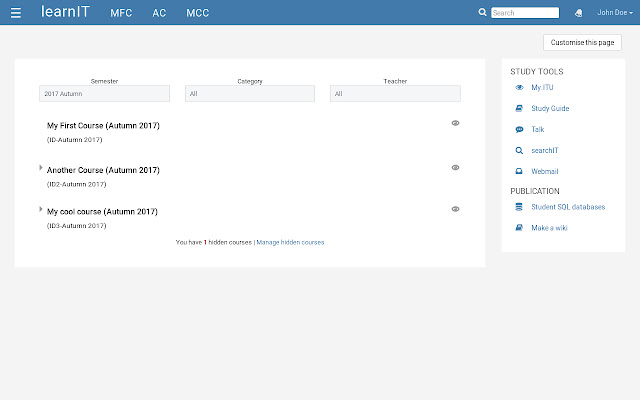Open the Category filter dropdown

249,94
